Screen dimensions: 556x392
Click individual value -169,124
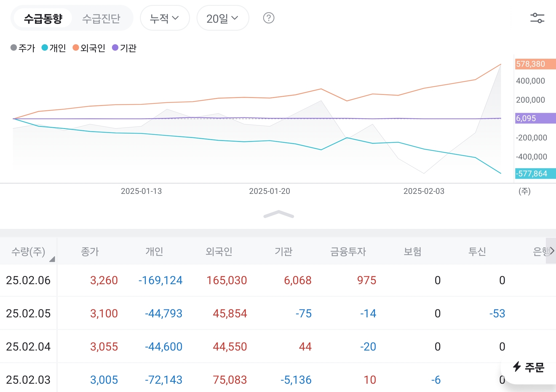(x=161, y=280)
